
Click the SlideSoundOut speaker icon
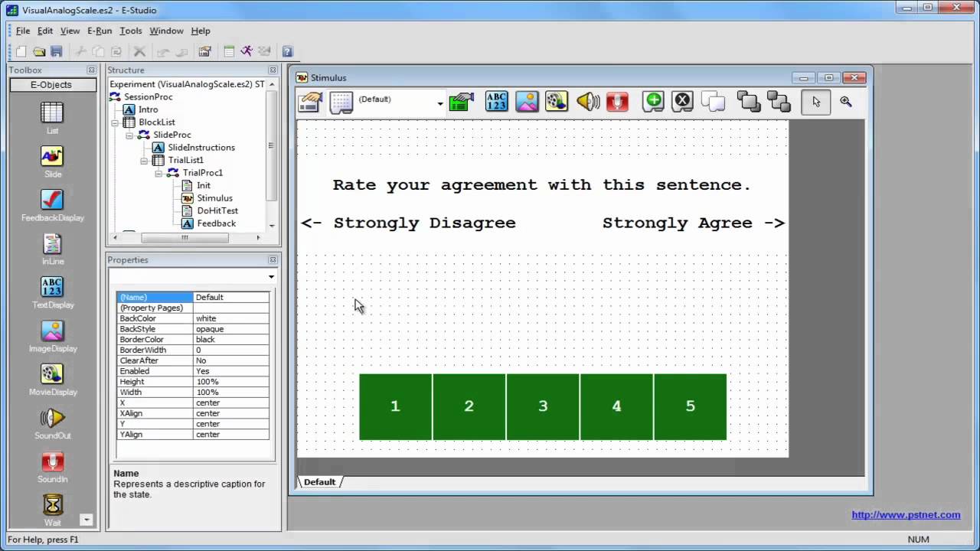point(587,101)
